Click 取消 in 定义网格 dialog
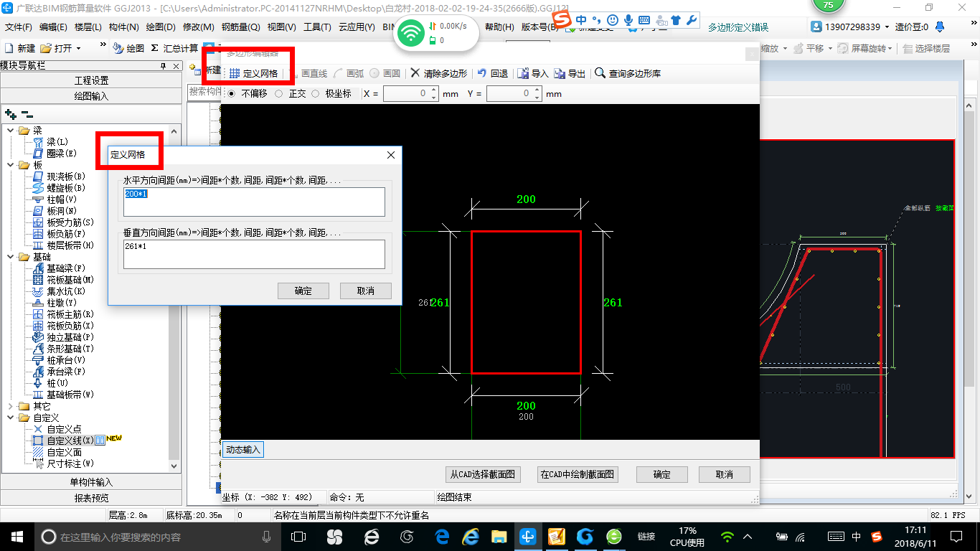The width and height of the screenshot is (980, 551). (366, 291)
